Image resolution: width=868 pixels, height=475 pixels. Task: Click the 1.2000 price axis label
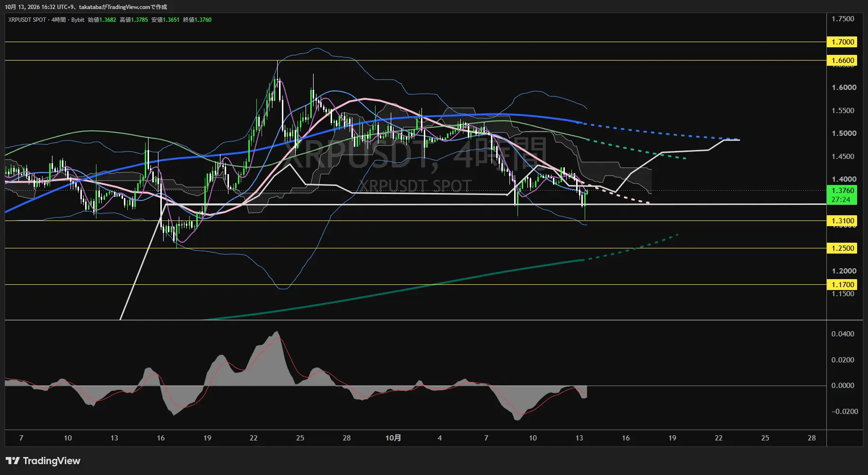[844, 271]
